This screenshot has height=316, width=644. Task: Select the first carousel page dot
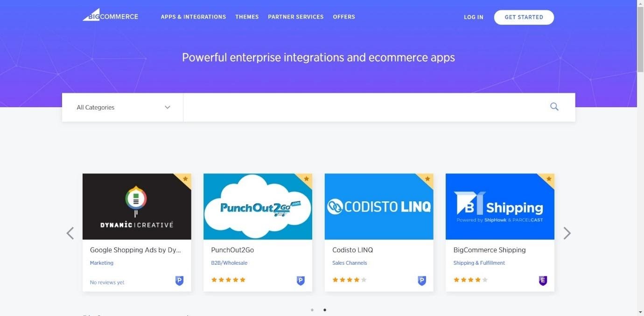tap(312, 310)
